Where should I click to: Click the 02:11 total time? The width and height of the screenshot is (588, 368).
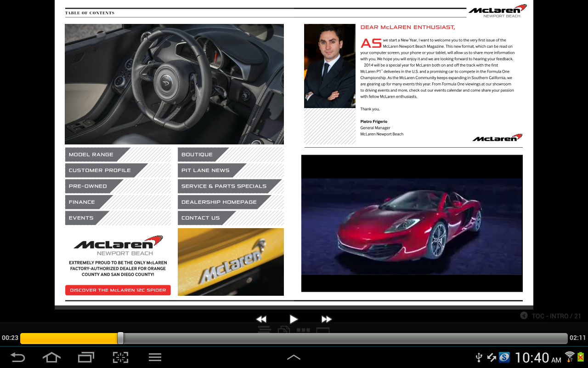click(x=577, y=338)
